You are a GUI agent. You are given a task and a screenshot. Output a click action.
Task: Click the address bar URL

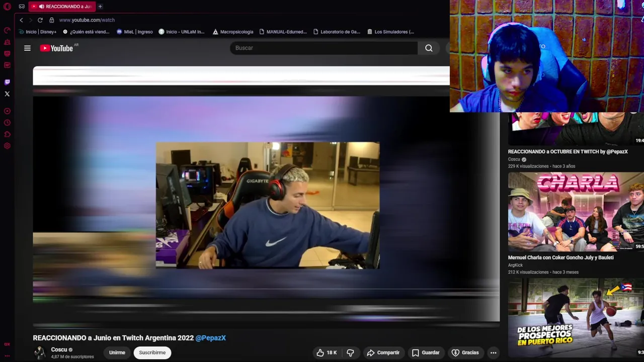[87, 20]
